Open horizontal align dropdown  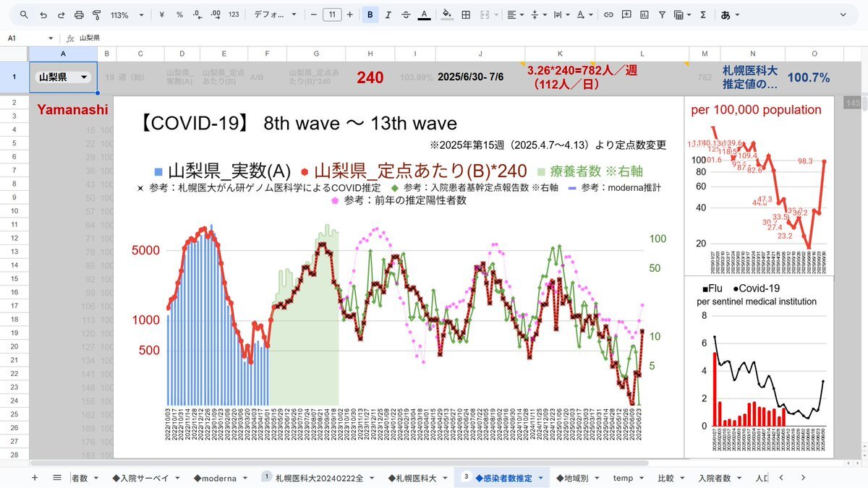(515, 14)
